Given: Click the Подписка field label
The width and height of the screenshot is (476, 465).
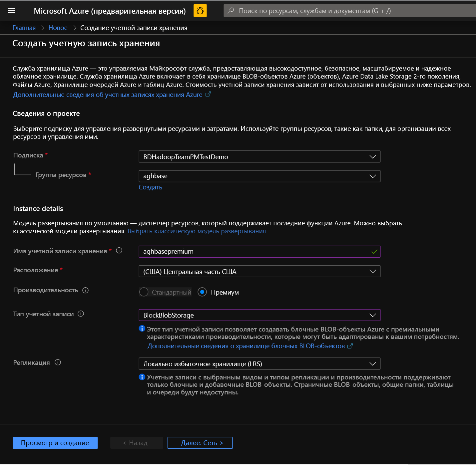Looking at the screenshot, I should (28, 155).
